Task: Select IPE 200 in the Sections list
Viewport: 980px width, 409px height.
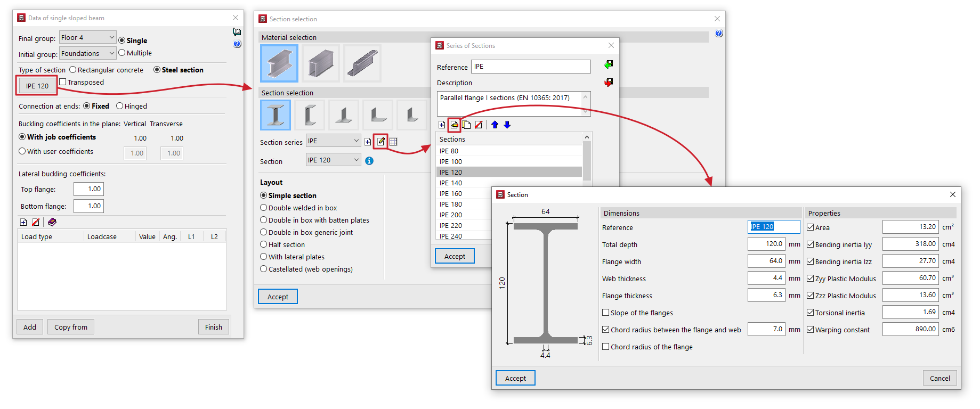Action: coord(464,215)
